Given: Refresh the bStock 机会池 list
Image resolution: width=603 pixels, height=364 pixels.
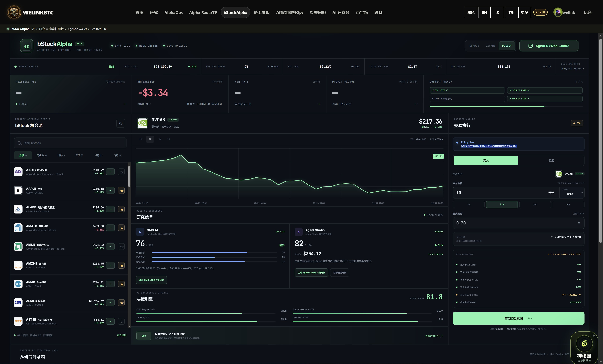Looking at the screenshot, I should (121, 123).
